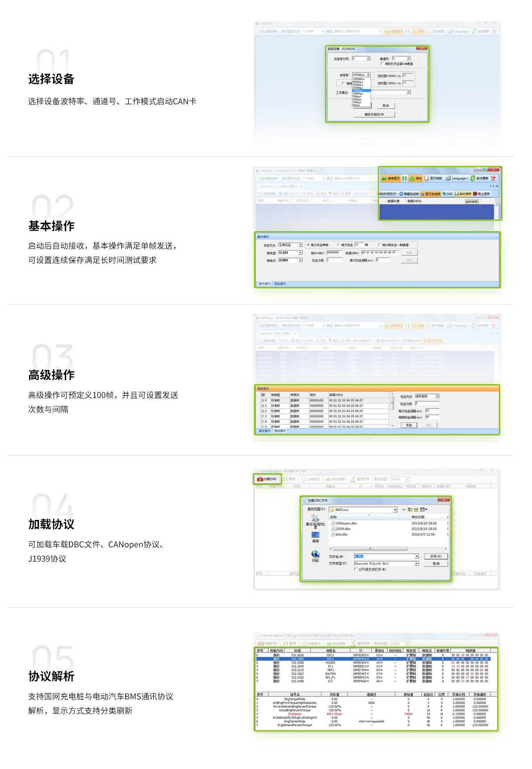Open the 通道号 dropdown
532x769 pixels.
[408, 59]
